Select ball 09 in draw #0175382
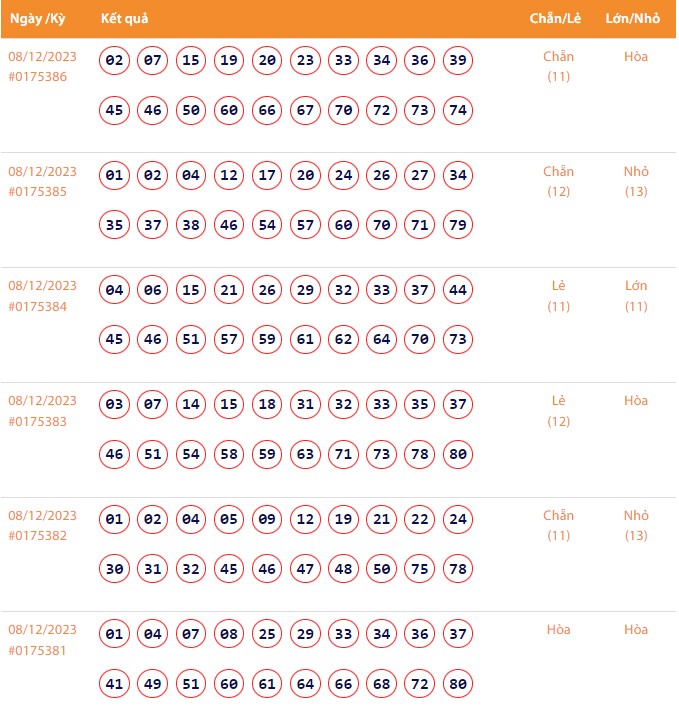The width and height of the screenshot is (679, 723). [x=267, y=520]
